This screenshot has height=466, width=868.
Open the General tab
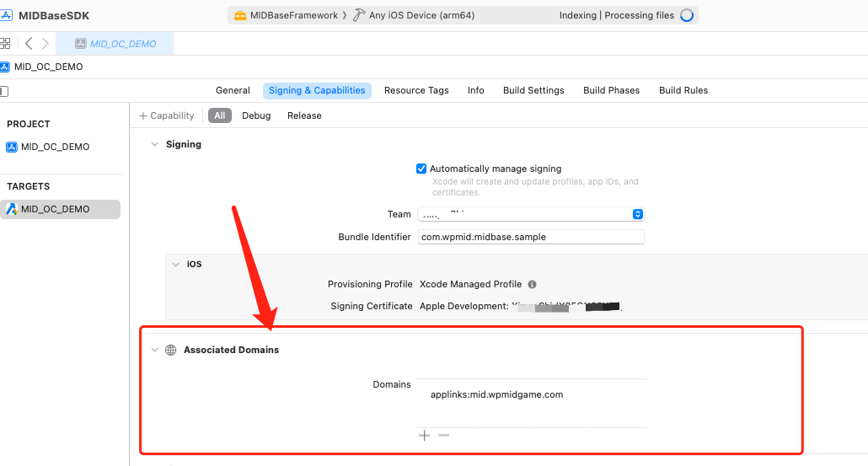click(233, 90)
